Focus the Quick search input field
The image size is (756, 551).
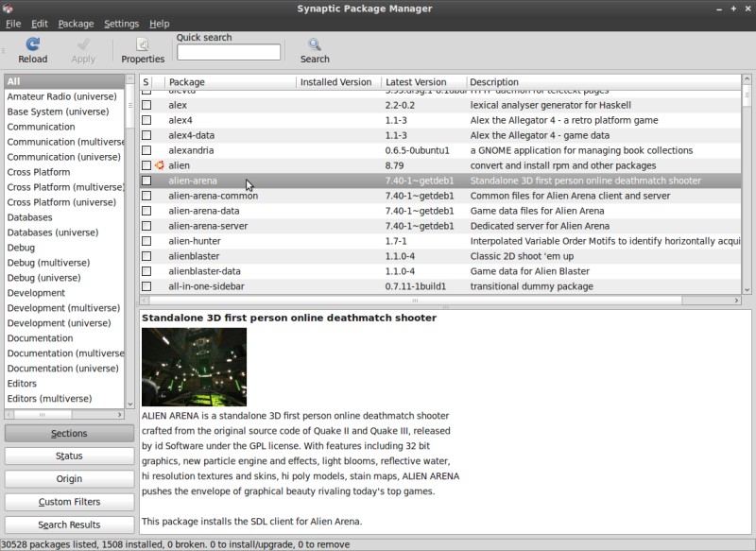click(x=229, y=52)
